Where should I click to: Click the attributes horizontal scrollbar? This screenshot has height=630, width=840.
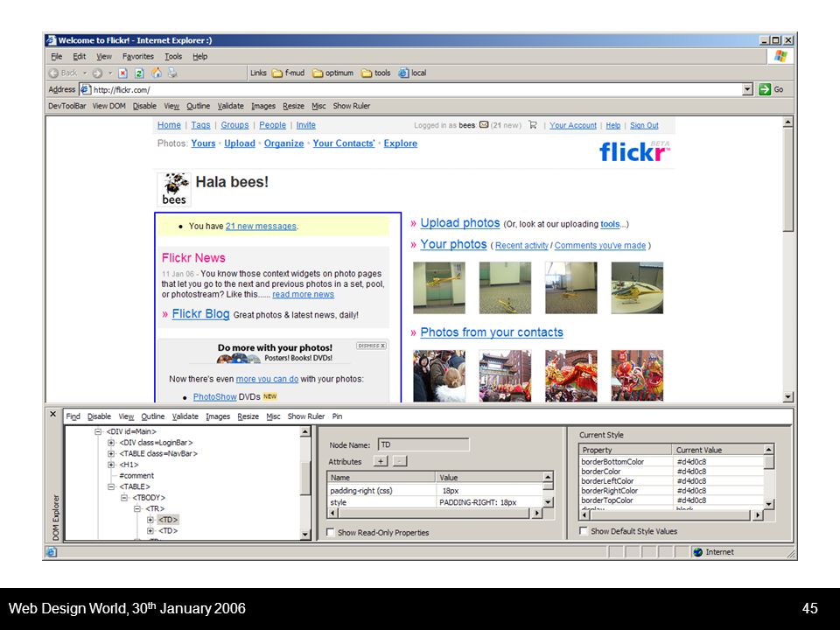tap(435, 514)
